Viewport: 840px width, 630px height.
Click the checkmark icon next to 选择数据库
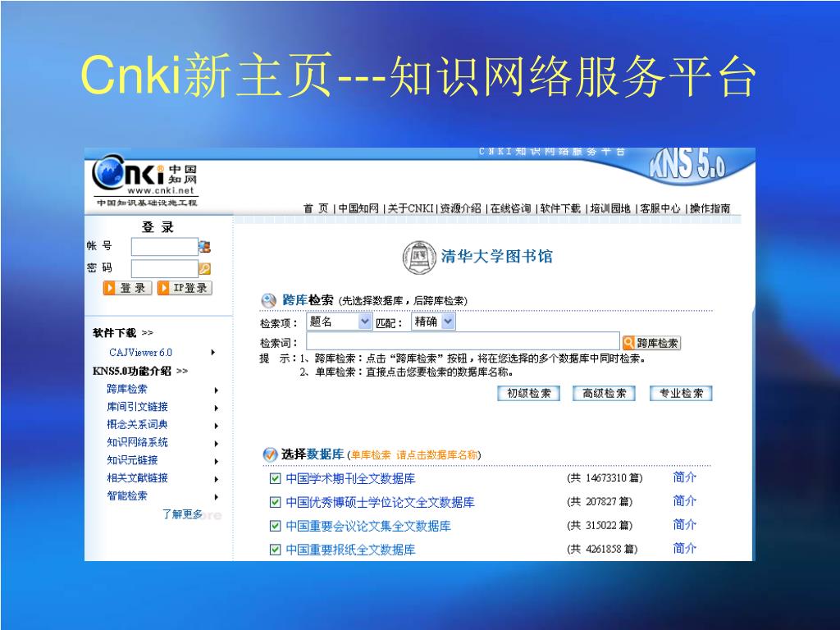click(x=270, y=454)
